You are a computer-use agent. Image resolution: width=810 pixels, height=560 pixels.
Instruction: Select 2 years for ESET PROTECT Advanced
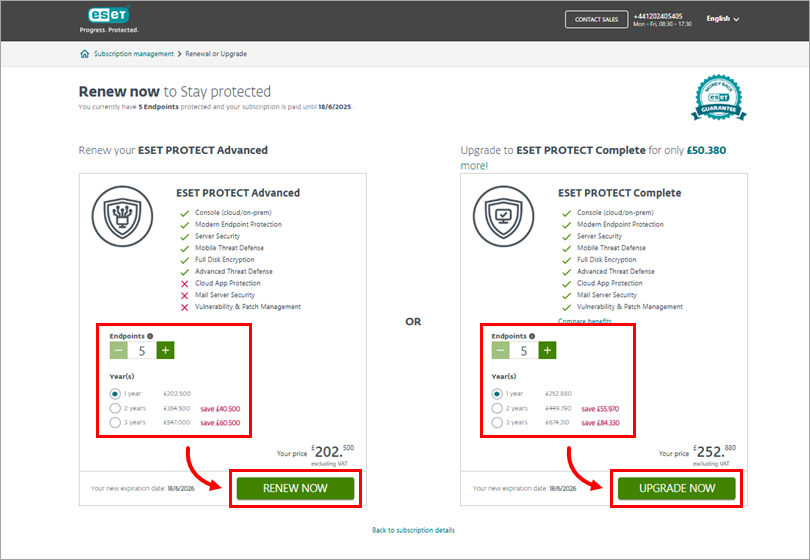pos(116,408)
